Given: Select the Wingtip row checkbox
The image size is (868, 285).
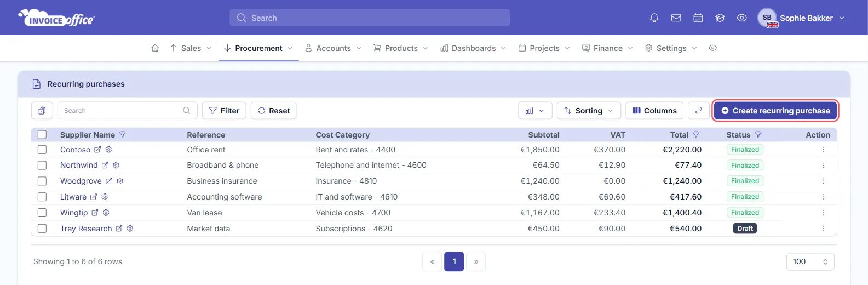Looking at the screenshot, I should click(42, 213).
